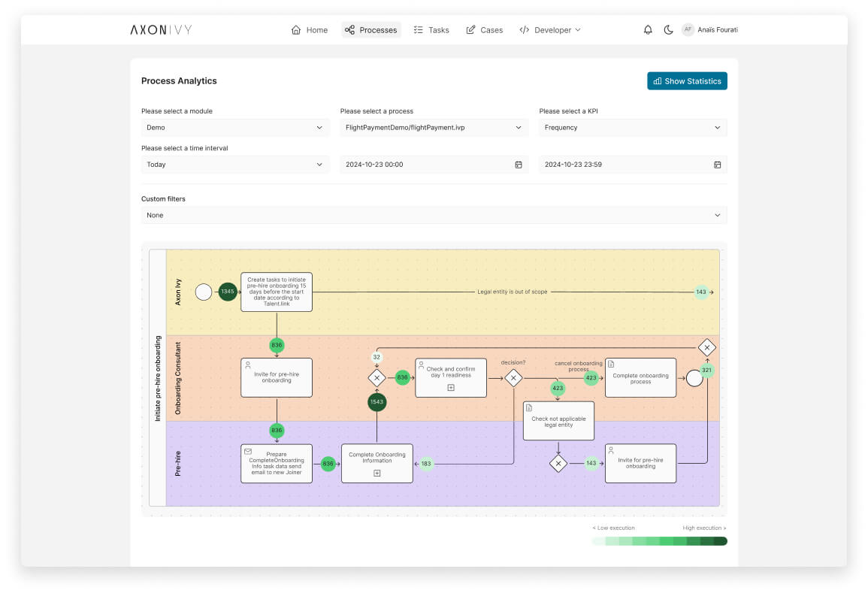Click the Developer code icon in the navbar
The height and width of the screenshot is (593, 868).
click(x=524, y=30)
